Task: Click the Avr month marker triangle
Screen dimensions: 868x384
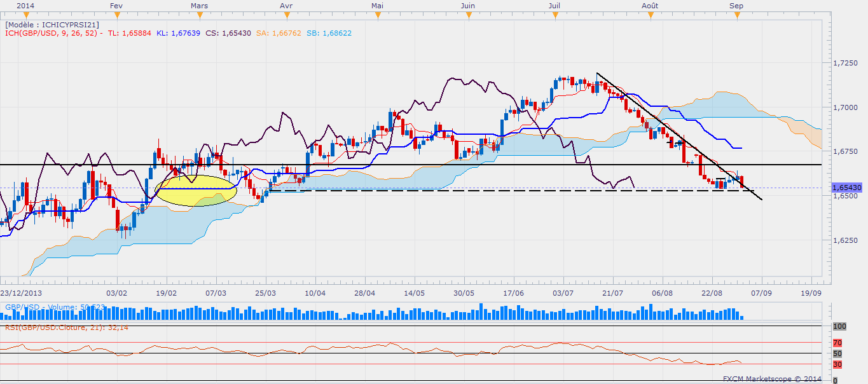Action: pos(286,14)
